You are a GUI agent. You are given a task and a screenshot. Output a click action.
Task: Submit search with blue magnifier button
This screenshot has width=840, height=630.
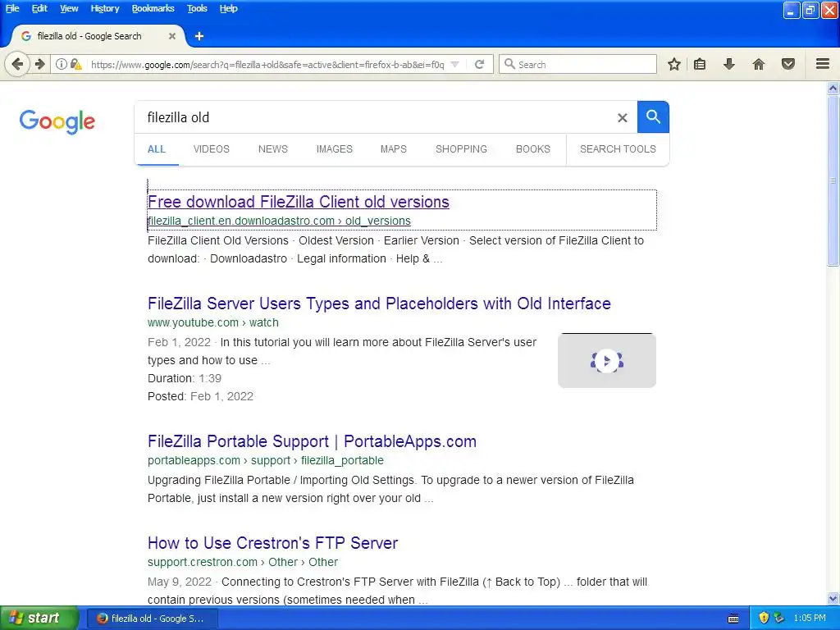[653, 116]
